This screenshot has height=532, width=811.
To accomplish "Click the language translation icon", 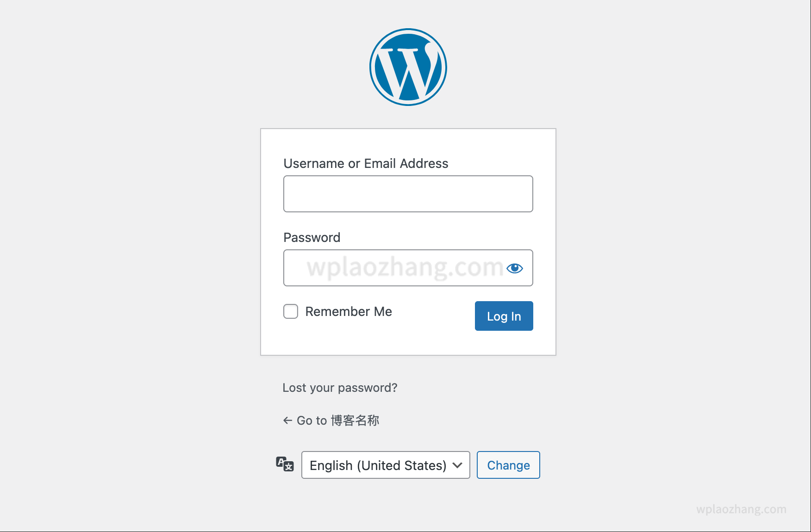I will (285, 464).
